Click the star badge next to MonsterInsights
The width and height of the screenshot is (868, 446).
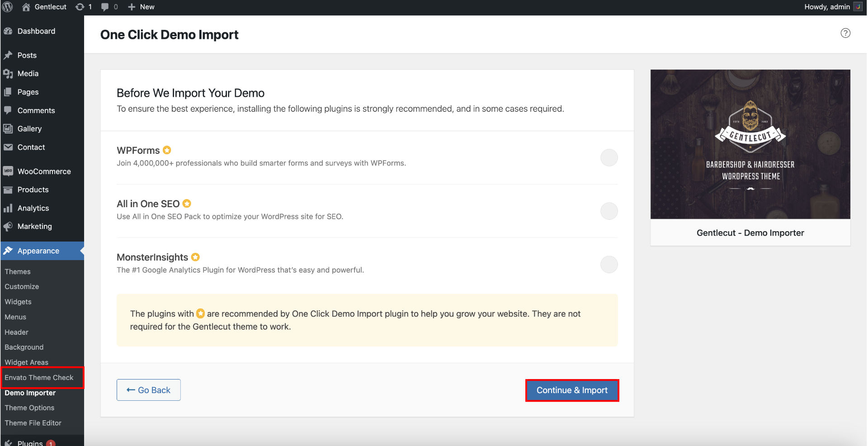195,257
